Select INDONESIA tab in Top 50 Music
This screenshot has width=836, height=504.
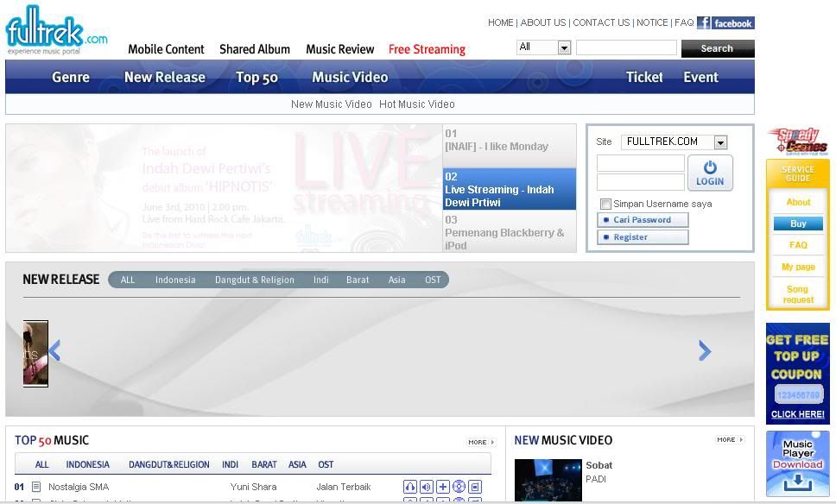(x=87, y=464)
